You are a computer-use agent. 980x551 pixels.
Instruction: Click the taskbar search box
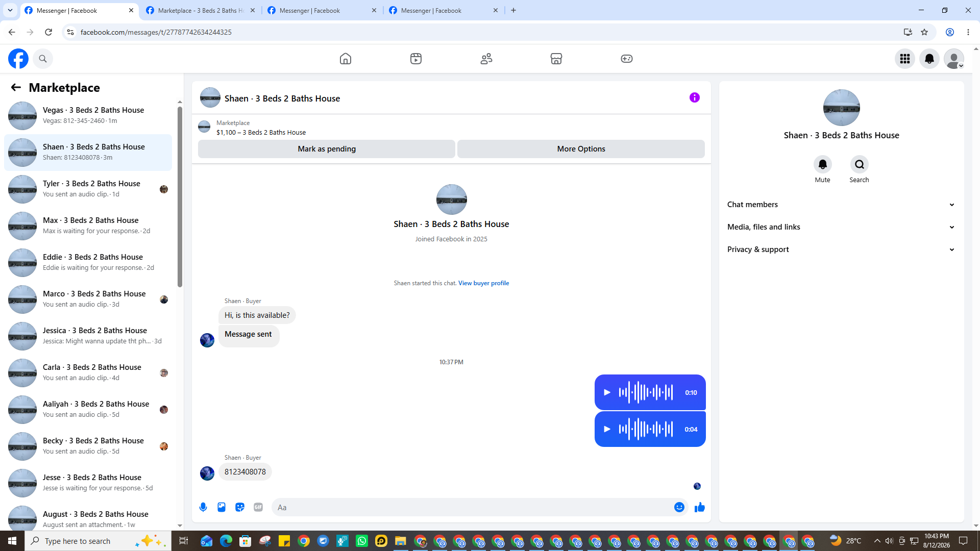[98, 541]
